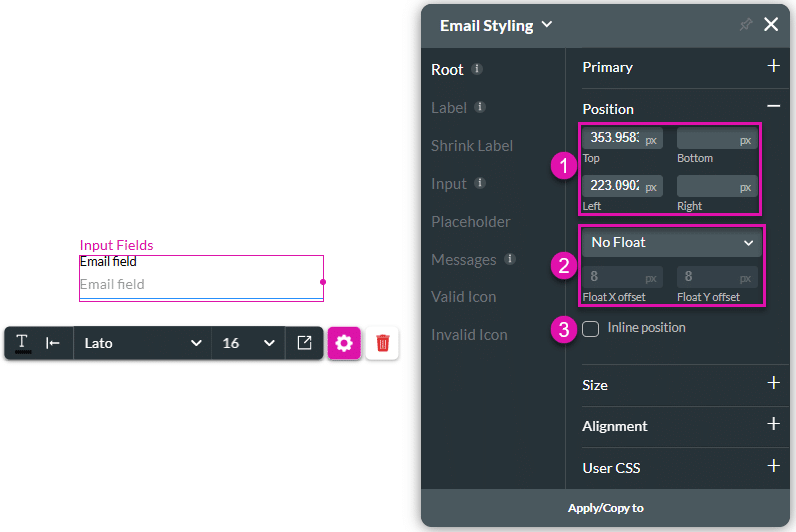796x532 pixels.
Task: Click the indent alignment icon in toolbar
Action: click(53, 343)
